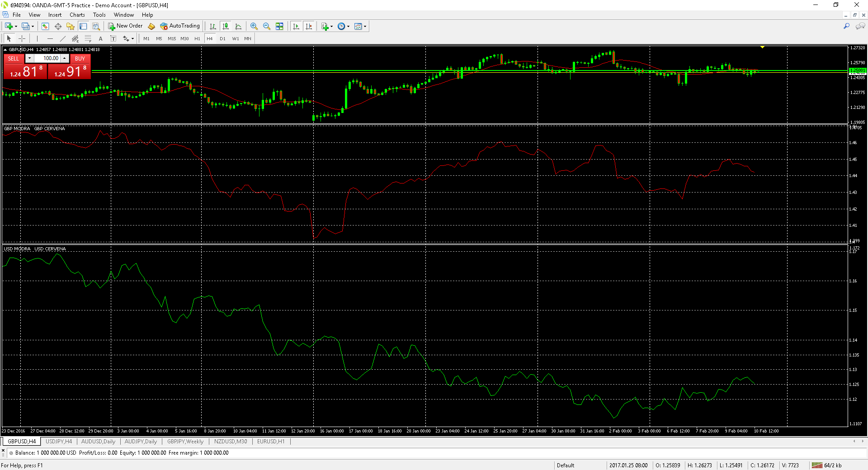Click the search magnifier icon top right
This screenshot has height=470, width=868.
coord(846,26)
